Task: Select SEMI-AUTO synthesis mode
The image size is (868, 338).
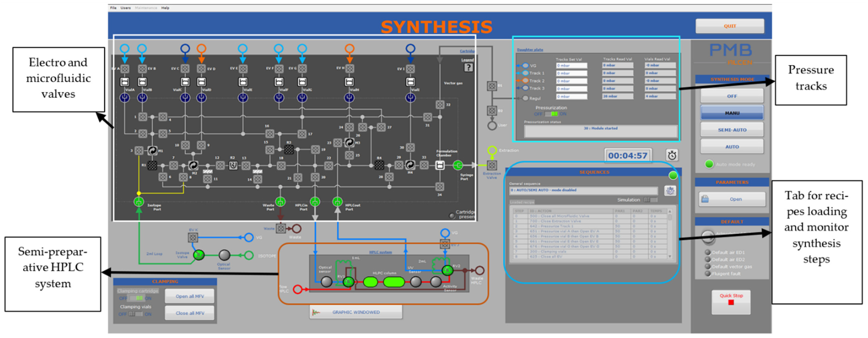Action: [732, 130]
